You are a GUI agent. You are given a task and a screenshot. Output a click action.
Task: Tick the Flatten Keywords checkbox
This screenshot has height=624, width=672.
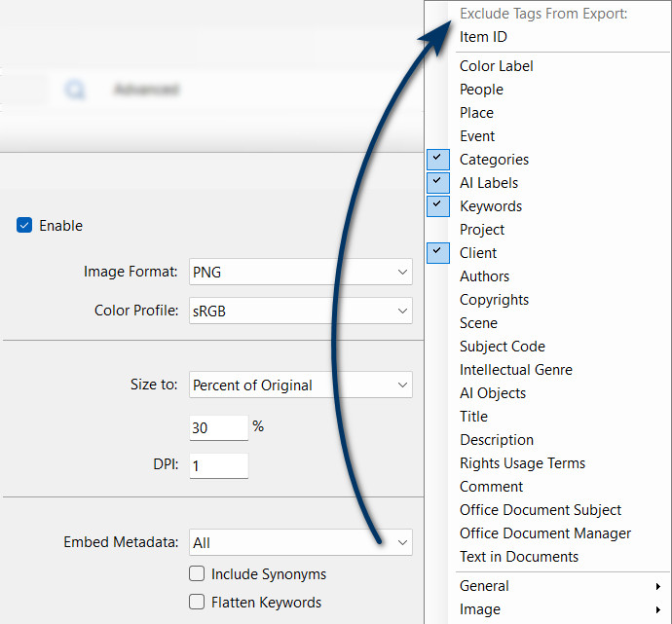[x=197, y=603]
